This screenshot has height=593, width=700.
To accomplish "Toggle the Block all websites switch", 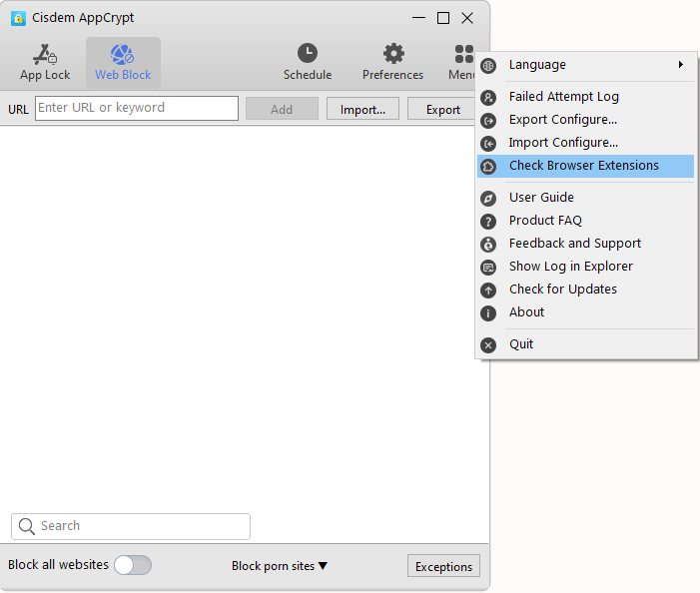I will 133,565.
